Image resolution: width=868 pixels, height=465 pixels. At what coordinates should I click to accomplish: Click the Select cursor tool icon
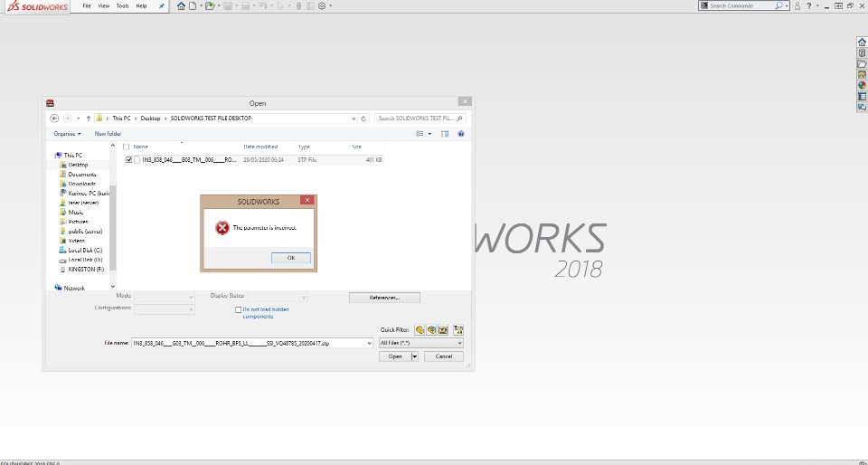(x=280, y=5)
